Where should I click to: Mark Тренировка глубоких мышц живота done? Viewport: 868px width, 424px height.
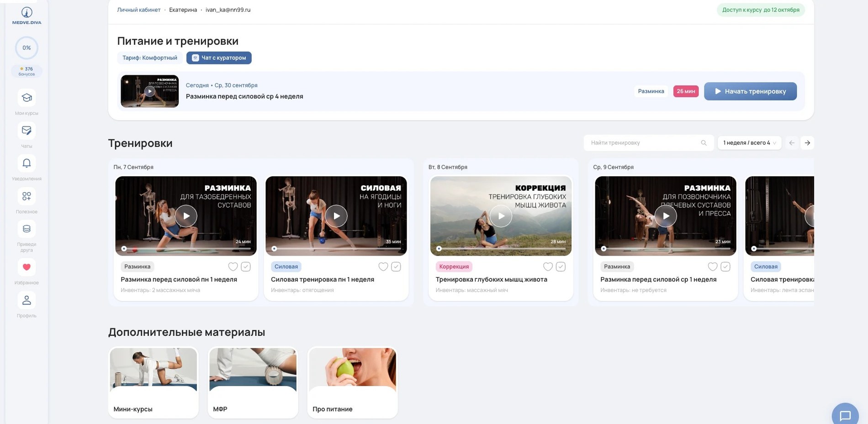point(561,267)
